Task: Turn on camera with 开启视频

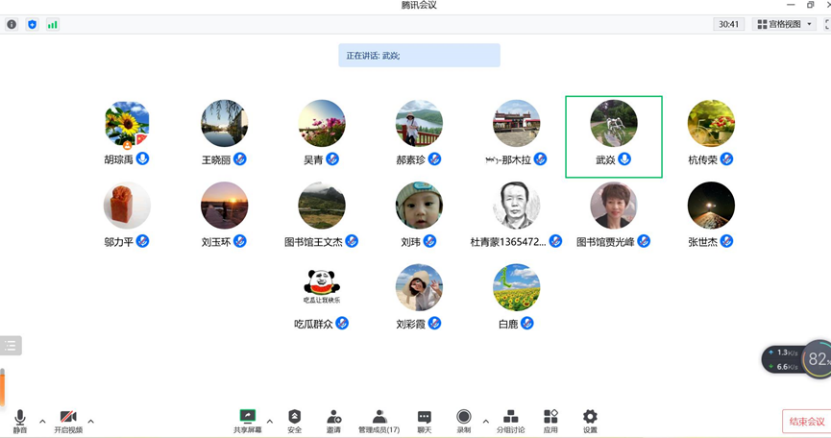Action: click(x=68, y=419)
